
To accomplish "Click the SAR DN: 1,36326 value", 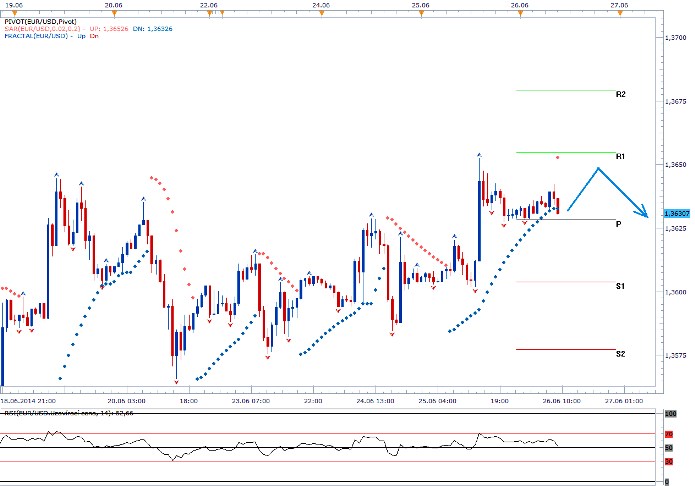I will (x=152, y=28).
